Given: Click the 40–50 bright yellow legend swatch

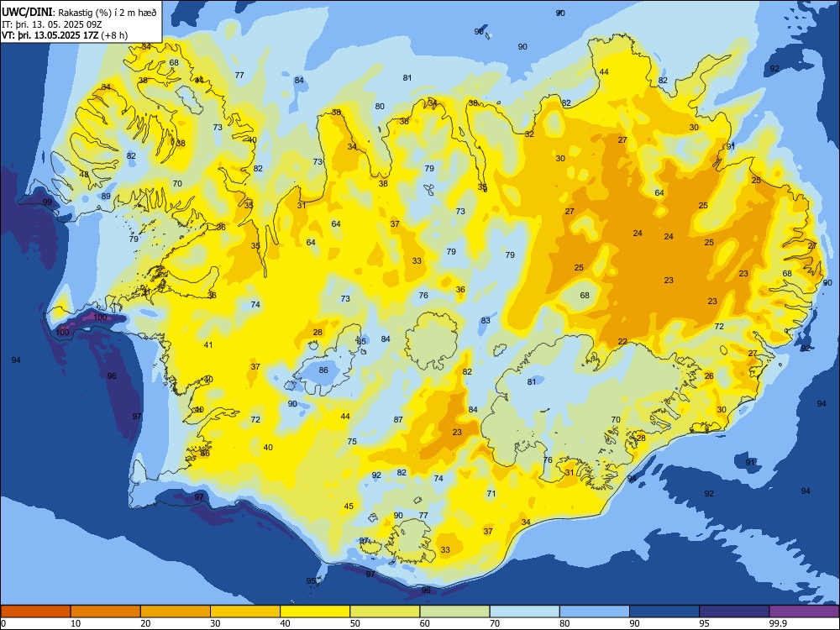Looking at the screenshot, I should tap(315, 612).
